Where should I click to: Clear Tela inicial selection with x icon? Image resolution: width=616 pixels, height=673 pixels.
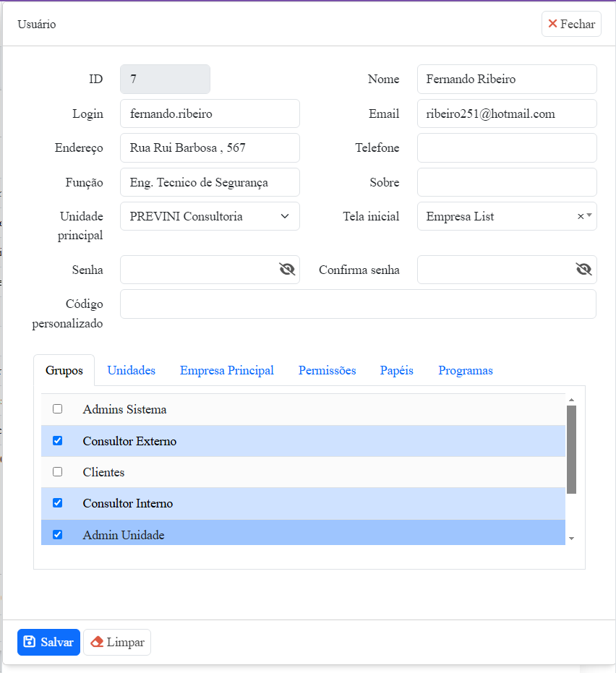click(580, 216)
